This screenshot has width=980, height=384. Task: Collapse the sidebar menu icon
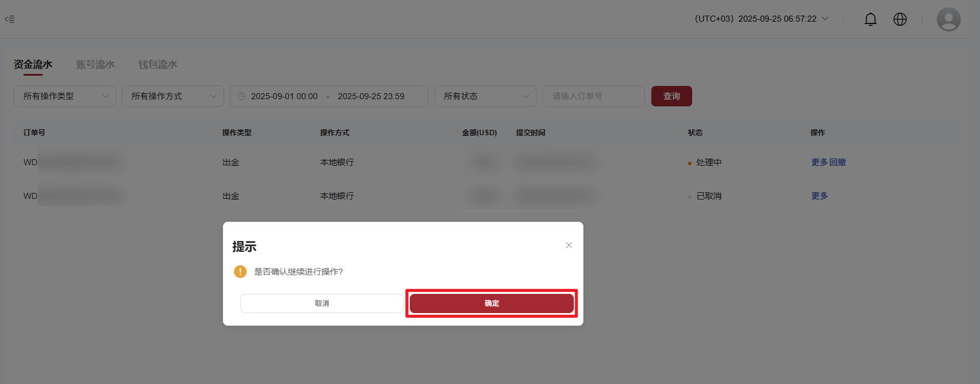click(10, 19)
